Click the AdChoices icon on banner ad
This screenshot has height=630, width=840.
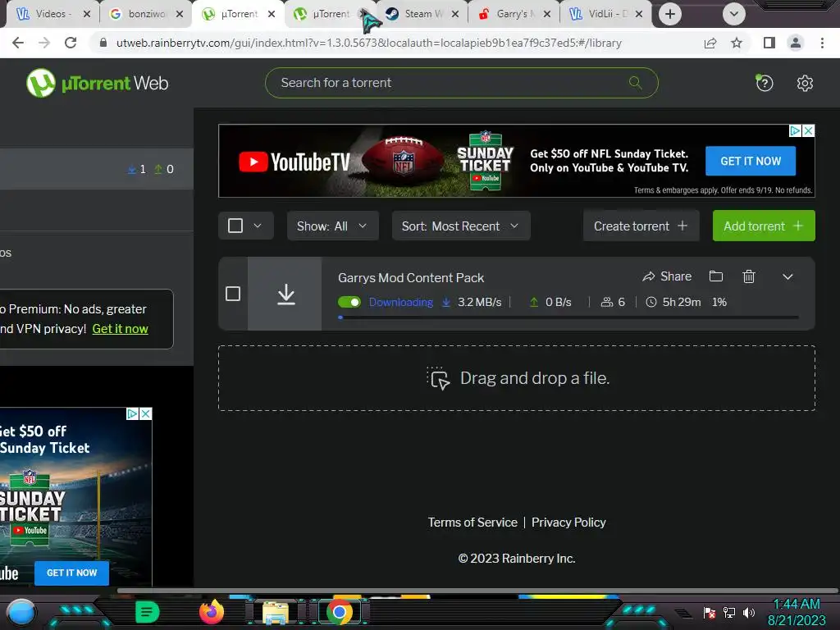click(x=796, y=130)
